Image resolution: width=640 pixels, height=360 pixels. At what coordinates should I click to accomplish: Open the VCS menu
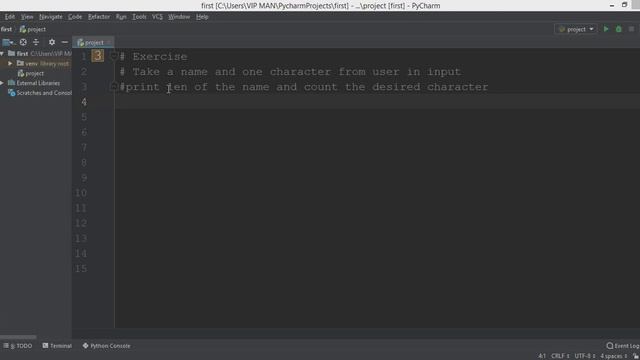(x=157, y=17)
